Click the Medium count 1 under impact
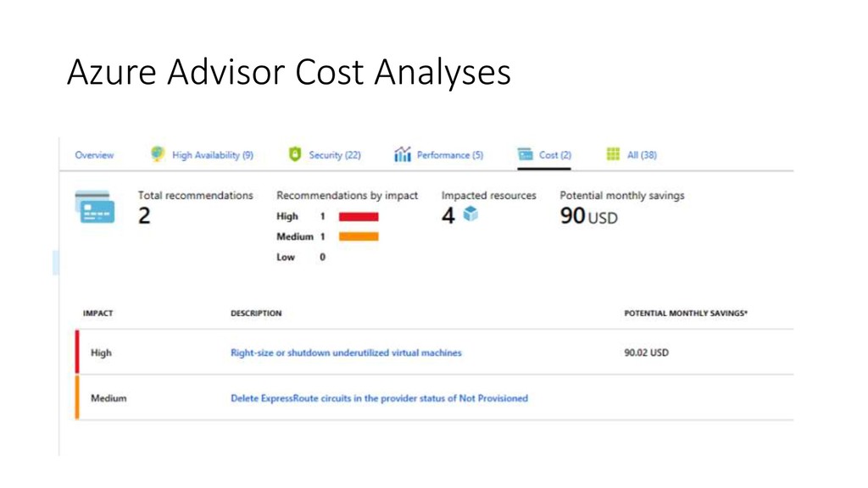The width and height of the screenshot is (868, 488). click(x=322, y=237)
